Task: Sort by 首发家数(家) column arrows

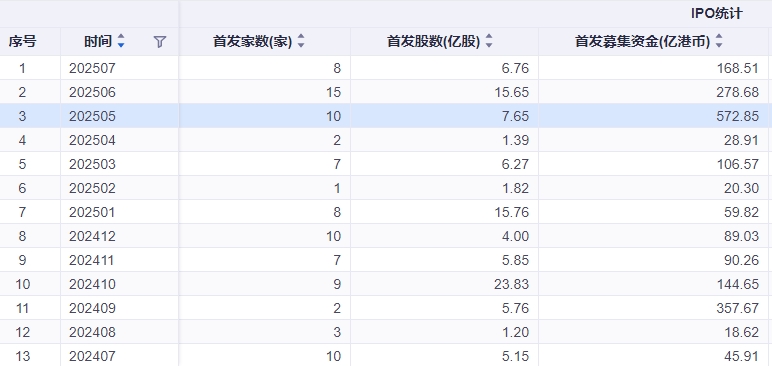Action: pyautogui.click(x=301, y=41)
